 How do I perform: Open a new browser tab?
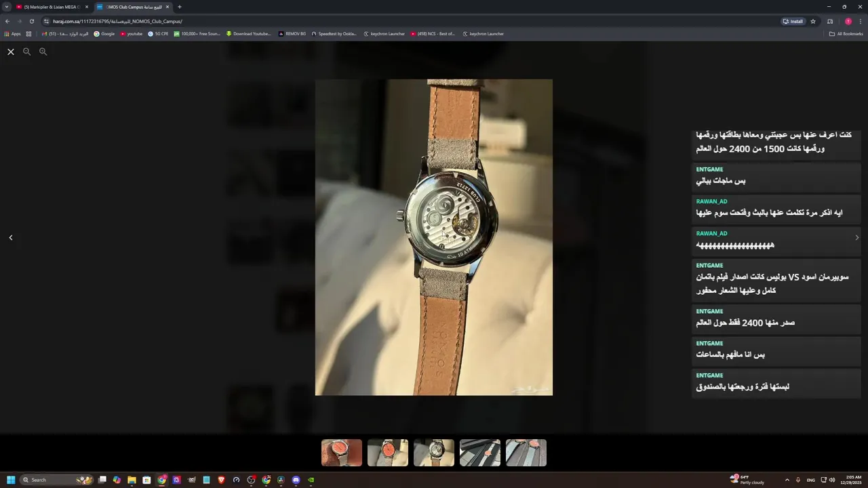(x=180, y=7)
